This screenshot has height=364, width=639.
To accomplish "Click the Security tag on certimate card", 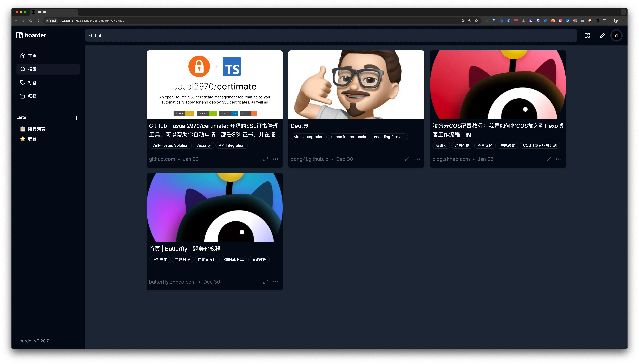I will tap(203, 145).
